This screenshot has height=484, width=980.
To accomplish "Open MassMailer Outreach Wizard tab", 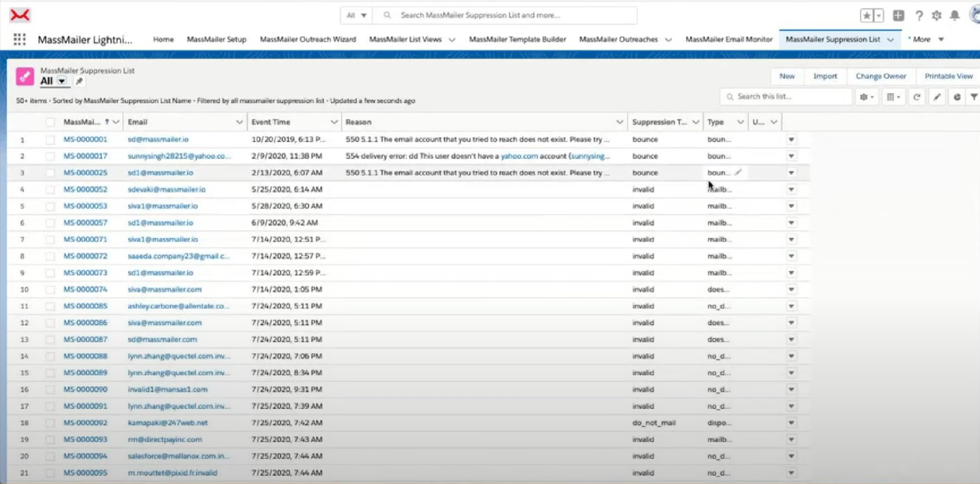I will point(308,39).
